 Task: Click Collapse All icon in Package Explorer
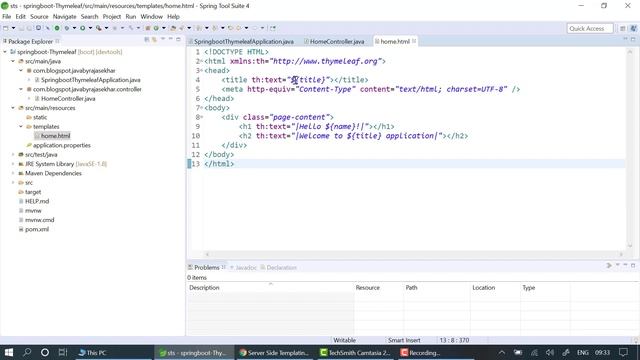[147, 40]
